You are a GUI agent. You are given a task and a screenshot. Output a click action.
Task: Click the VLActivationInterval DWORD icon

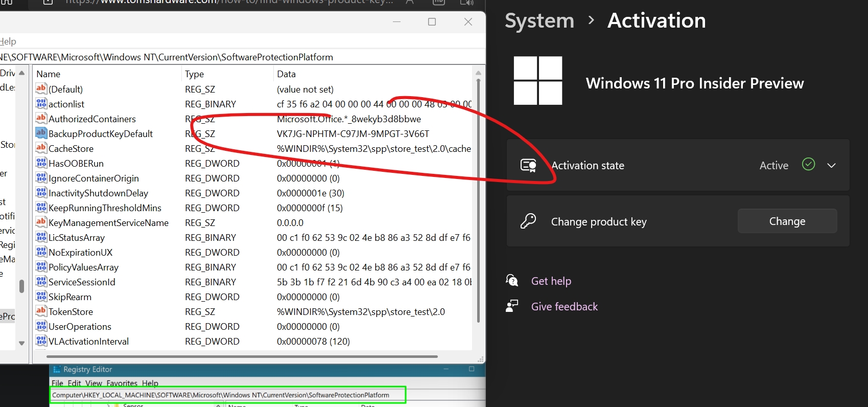41,341
